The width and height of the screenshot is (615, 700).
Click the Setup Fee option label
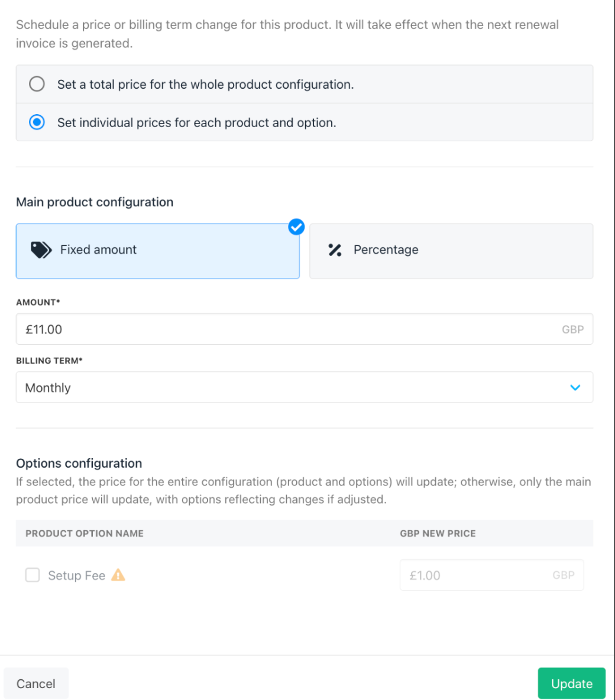[77, 575]
